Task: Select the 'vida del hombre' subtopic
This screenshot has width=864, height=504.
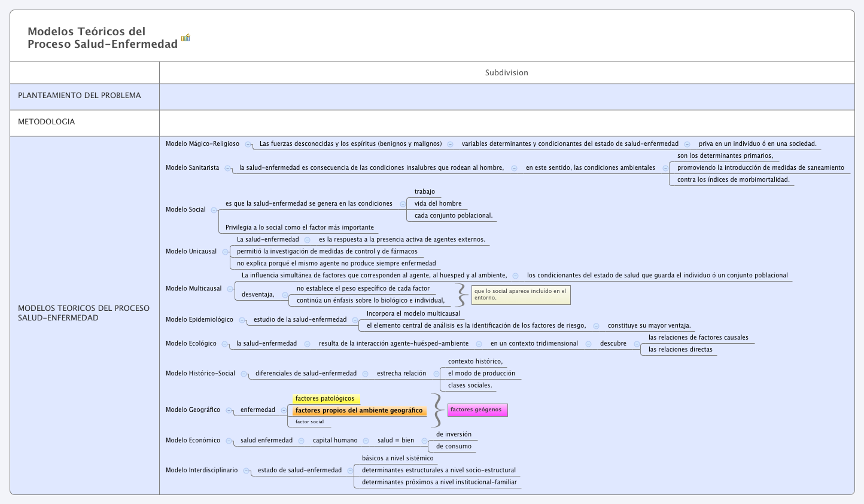Action: [438, 204]
